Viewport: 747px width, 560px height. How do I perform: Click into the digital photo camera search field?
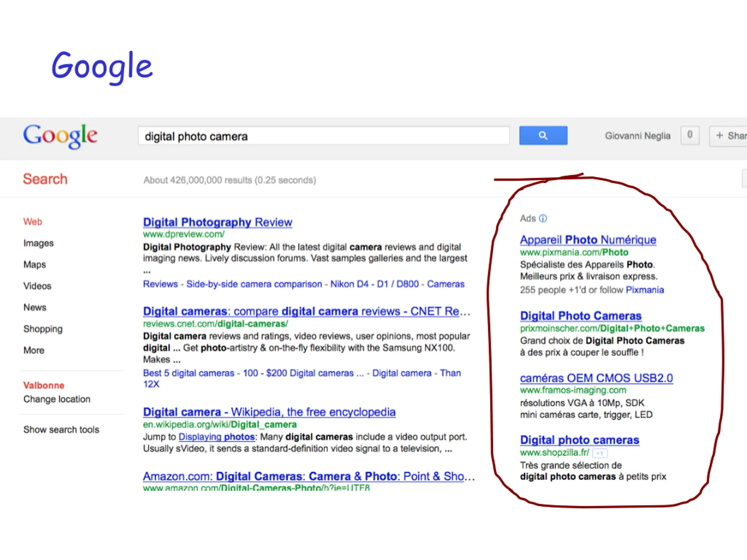pyautogui.click(x=324, y=136)
